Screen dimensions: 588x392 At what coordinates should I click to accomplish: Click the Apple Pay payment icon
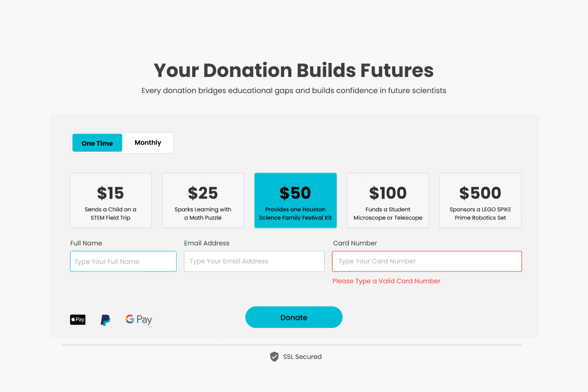[x=77, y=319]
